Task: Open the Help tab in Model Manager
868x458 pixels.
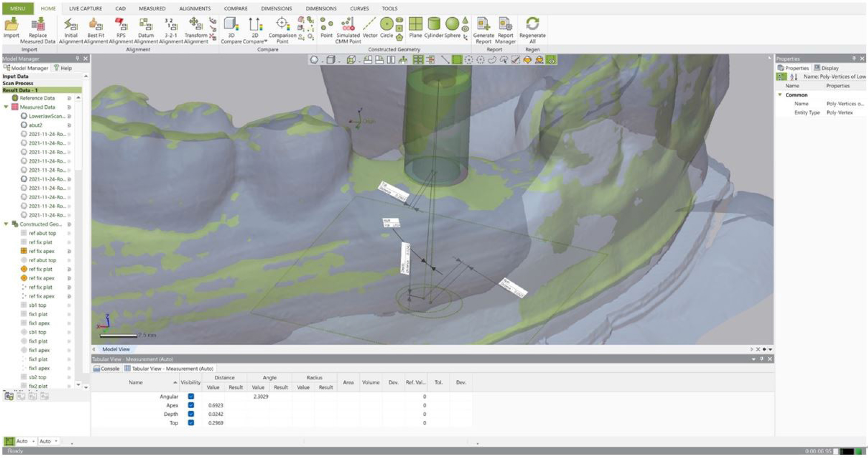Action: (63, 68)
